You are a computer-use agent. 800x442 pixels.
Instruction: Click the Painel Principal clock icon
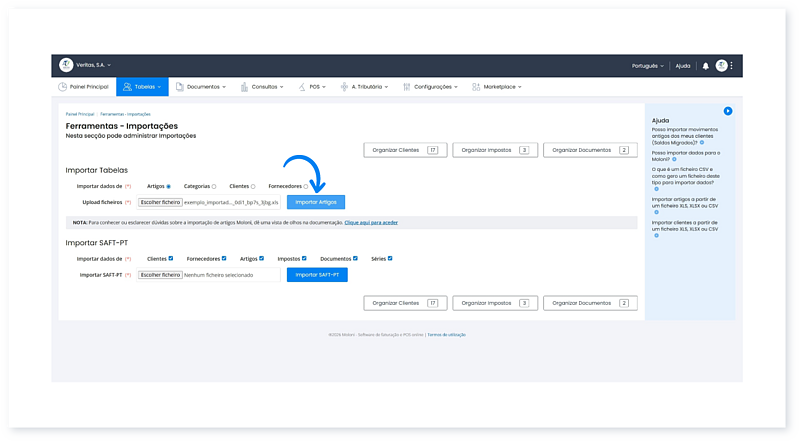tap(62, 87)
